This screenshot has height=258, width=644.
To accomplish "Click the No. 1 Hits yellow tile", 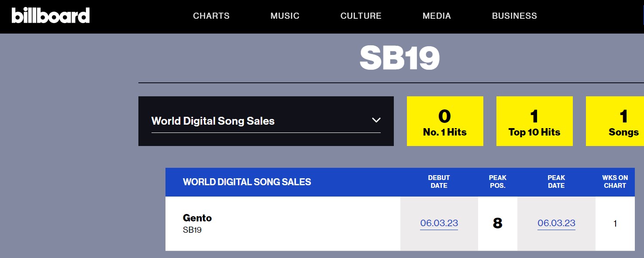I will tap(445, 121).
